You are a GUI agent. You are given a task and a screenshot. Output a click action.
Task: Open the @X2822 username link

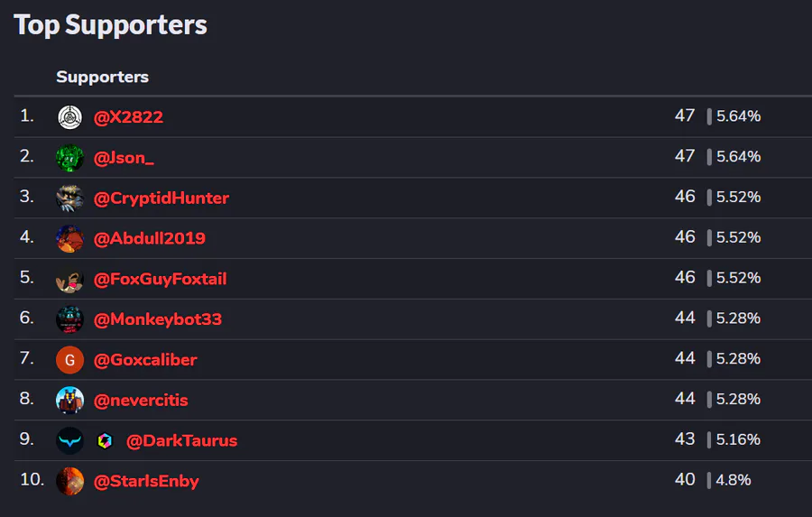(128, 117)
